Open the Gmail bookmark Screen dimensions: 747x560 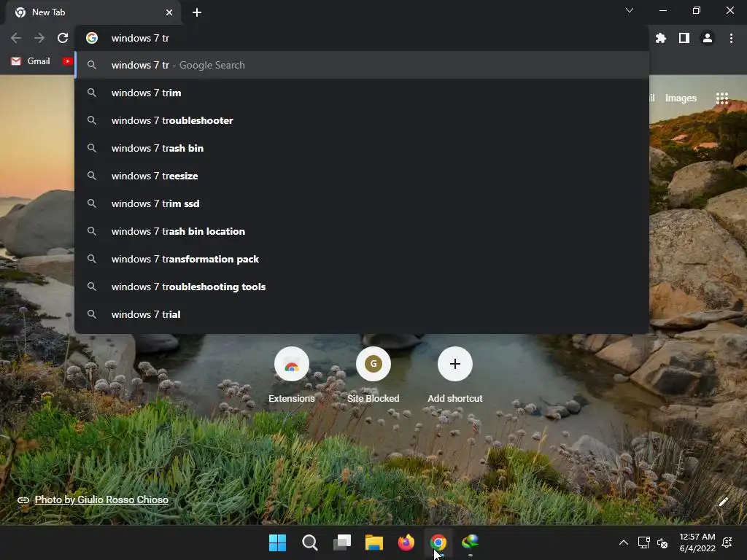tap(31, 61)
